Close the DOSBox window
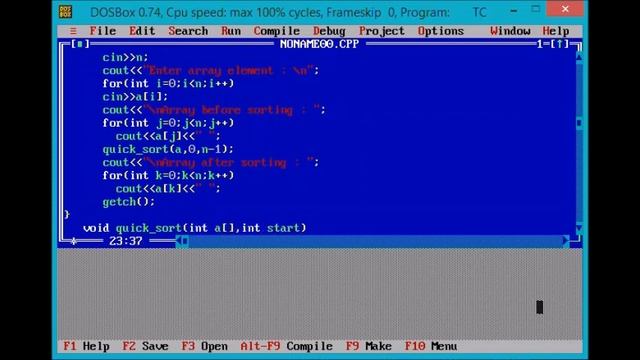This screenshot has width=640, height=360. pos(565,9)
